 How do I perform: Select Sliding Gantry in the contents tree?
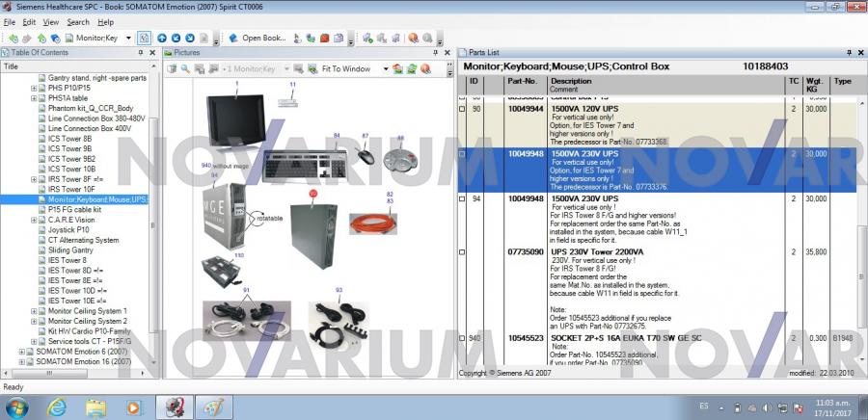pyautogui.click(x=70, y=250)
